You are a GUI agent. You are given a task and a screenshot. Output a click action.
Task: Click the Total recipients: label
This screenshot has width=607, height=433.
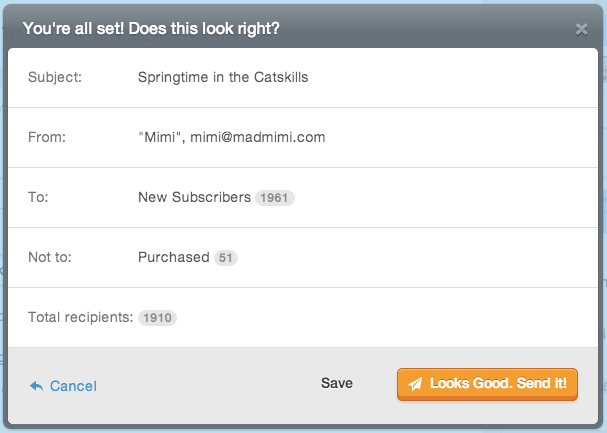point(81,317)
